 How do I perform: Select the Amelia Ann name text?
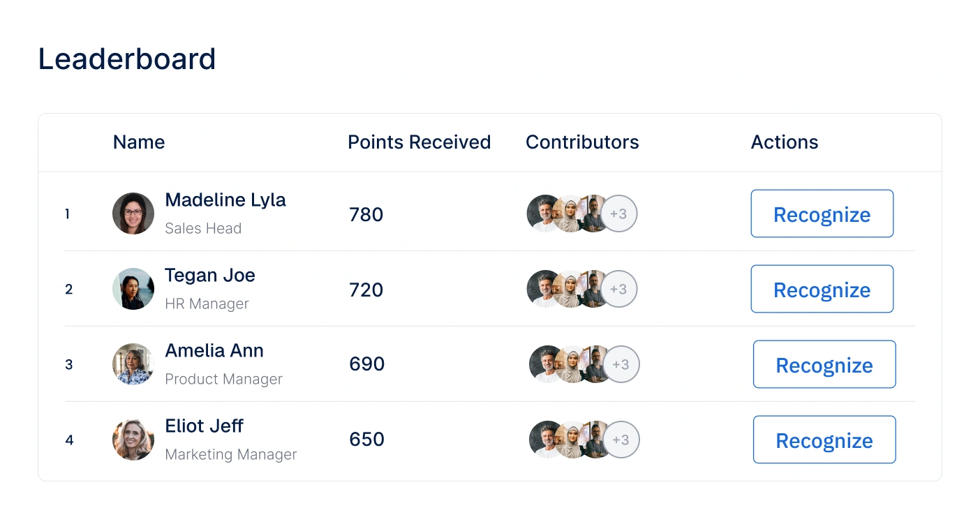pyautogui.click(x=214, y=351)
